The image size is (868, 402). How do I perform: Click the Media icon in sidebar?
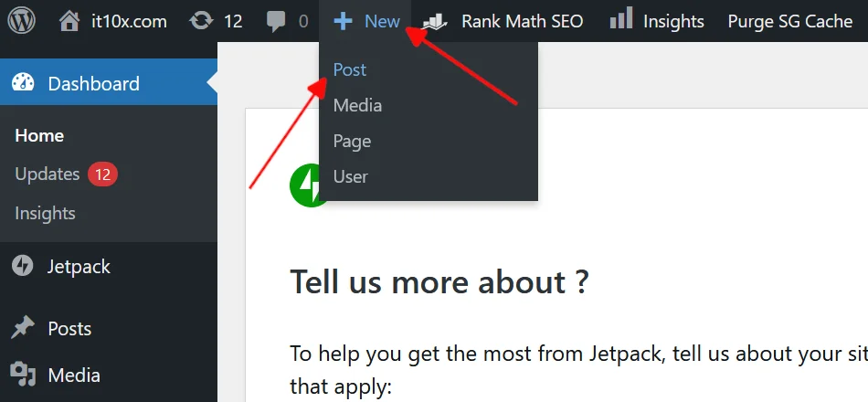(x=23, y=375)
